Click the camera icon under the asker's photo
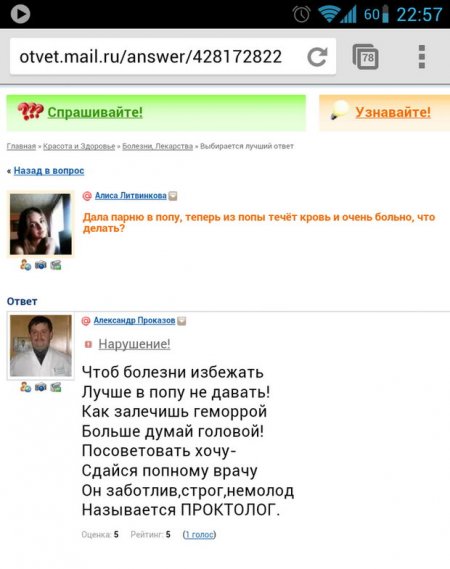The height and width of the screenshot is (569, 450). click(x=41, y=265)
